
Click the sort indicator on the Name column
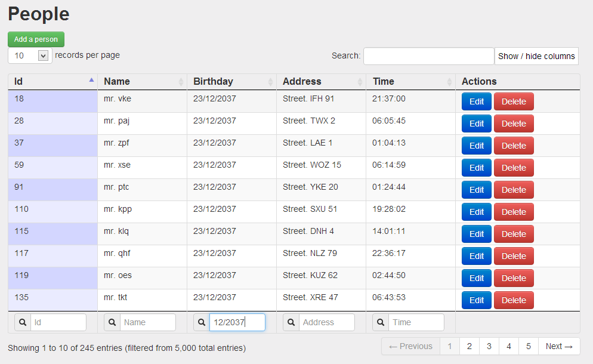click(180, 81)
